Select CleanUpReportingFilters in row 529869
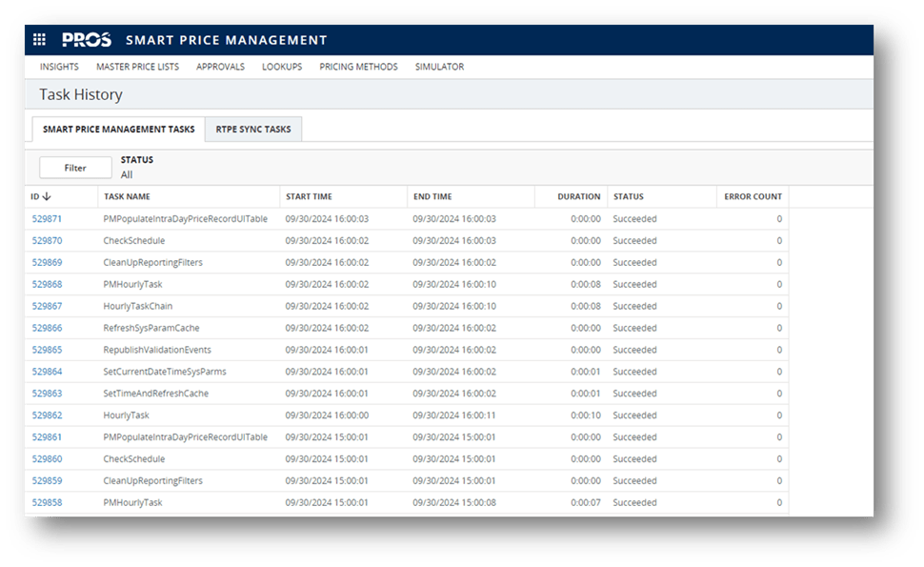Image resolution: width=924 pixels, height=567 pixels. 152,262
